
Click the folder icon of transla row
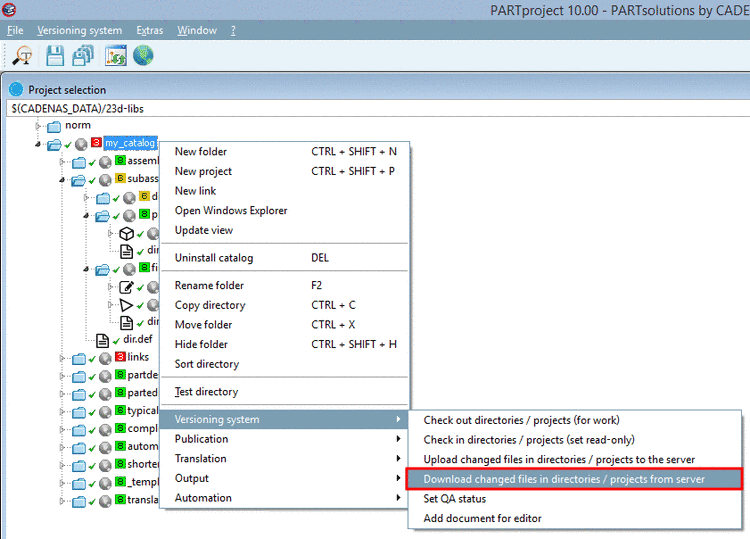(x=79, y=501)
